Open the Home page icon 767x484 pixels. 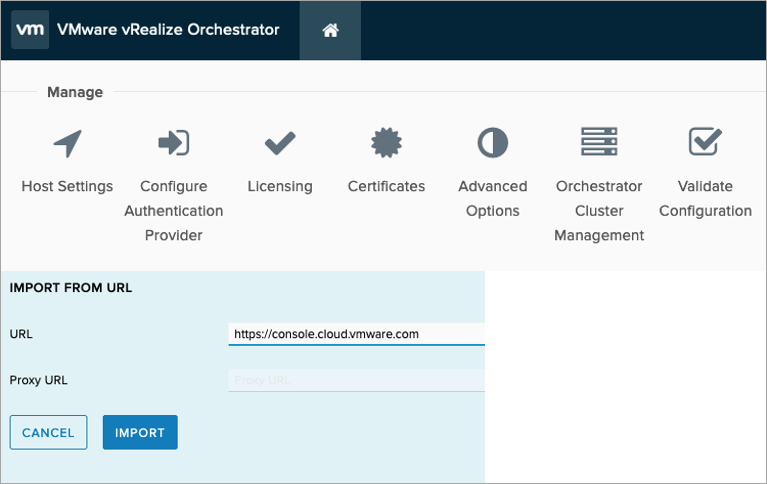[x=330, y=30]
